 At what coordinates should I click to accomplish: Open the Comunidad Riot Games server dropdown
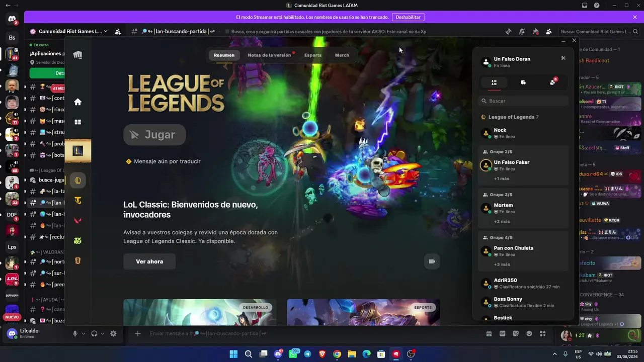pyautogui.click(x=69, y=31)
